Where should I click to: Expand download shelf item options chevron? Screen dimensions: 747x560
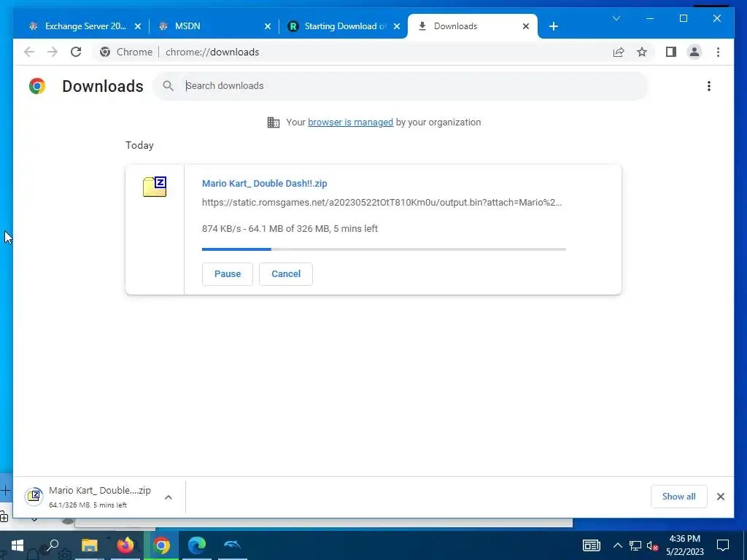[169, 497]
